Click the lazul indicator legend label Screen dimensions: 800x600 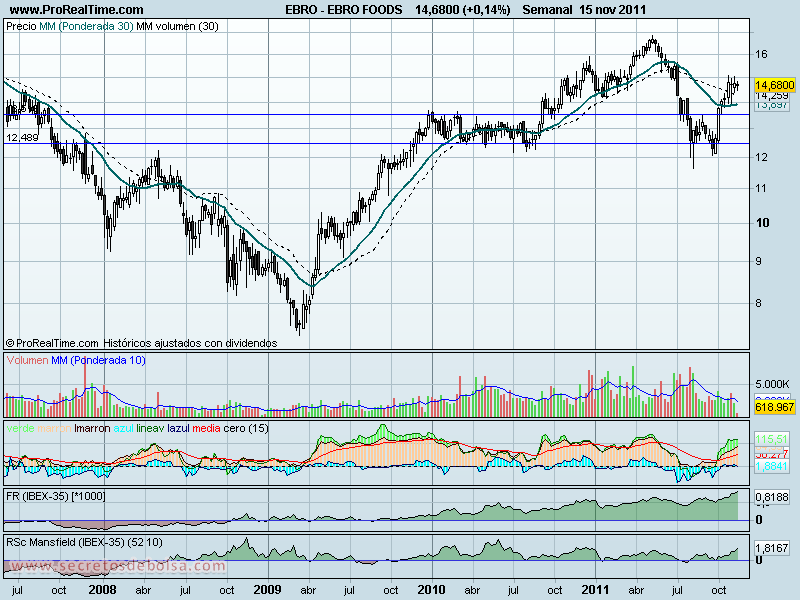click(179, 428)
